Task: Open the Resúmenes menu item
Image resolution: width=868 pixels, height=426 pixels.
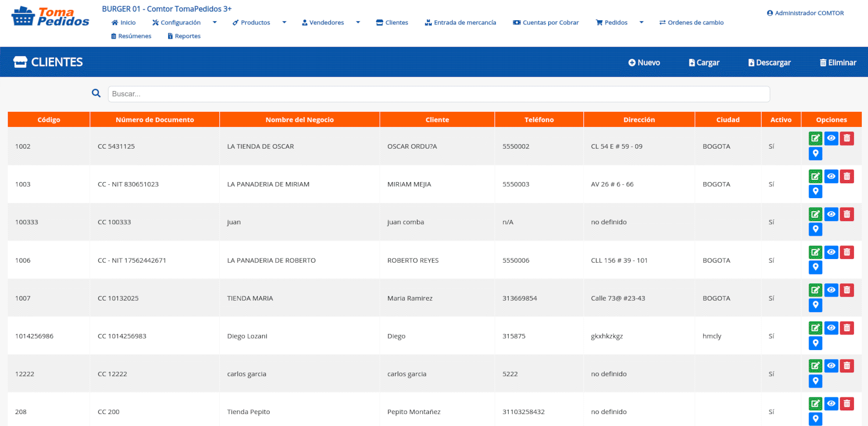Action: click(x=131, y=36)
